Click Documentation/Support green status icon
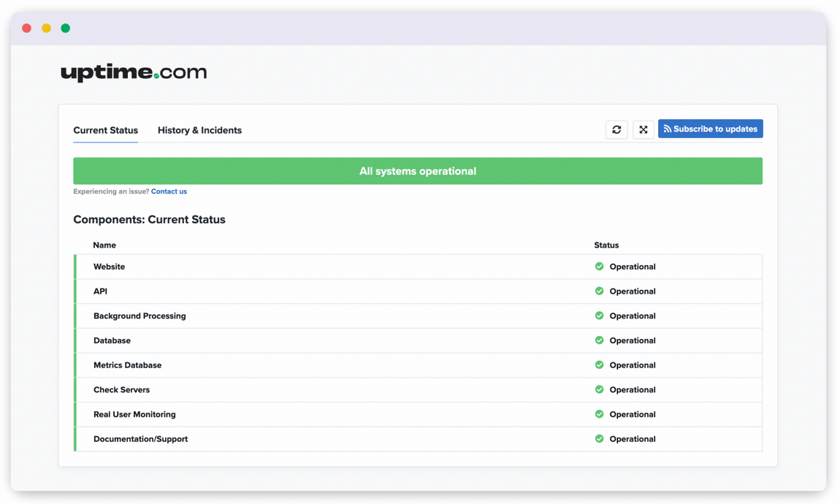Screen dimensions: 840x504 tap(599, 439)
